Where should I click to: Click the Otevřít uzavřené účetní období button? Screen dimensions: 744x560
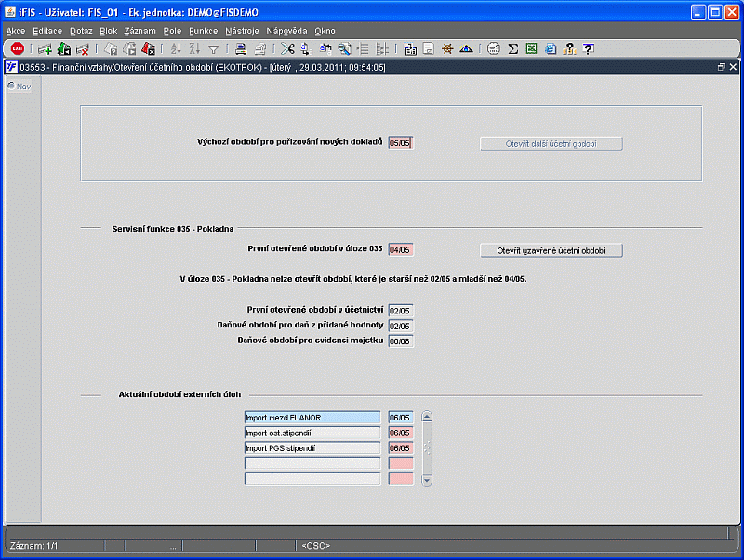coord(551,250)
